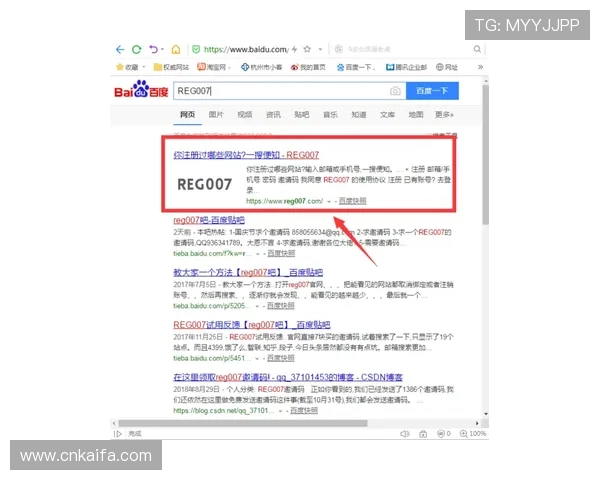Expand the 收藏 dropdown arrow
The width and height of the screenshot is (600, 480).
(x=144, y=67)
